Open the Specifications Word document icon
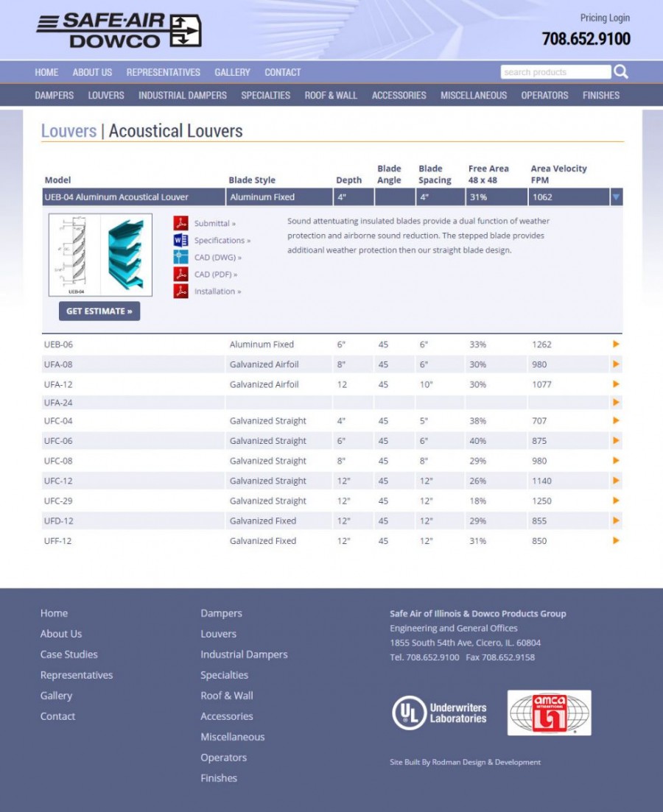663x812 pixels. click(x=180, y=240)
